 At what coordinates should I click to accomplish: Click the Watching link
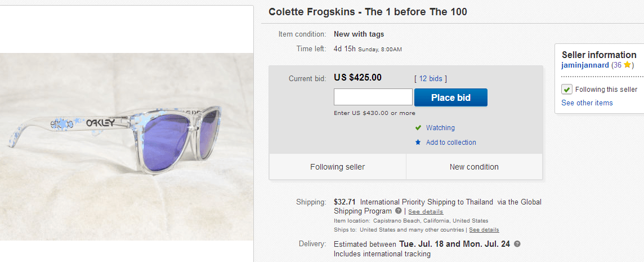point(440,128)
